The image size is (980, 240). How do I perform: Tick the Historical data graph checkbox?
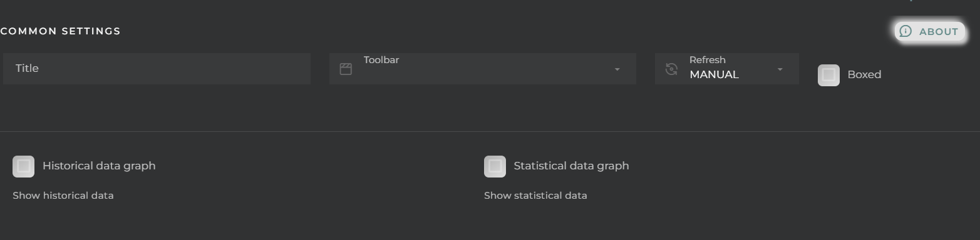click(x=23, y=166)
